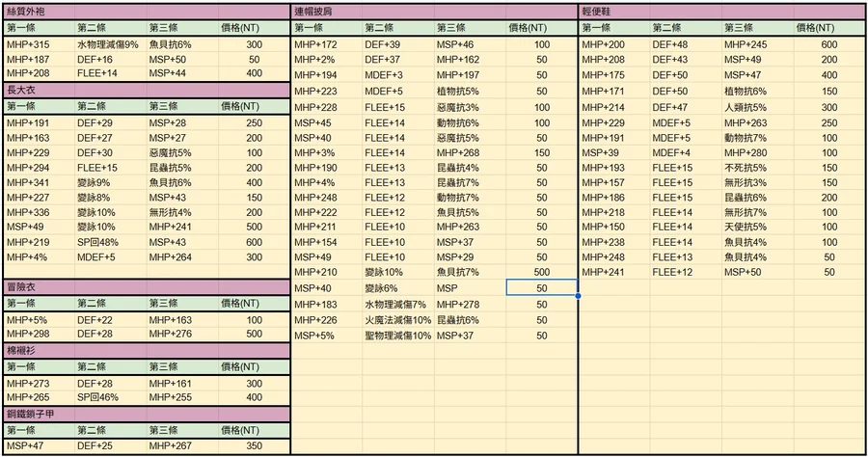
Task: Click the DEF+39 cell
Action: pyautogui.click(x=398, y=44)
